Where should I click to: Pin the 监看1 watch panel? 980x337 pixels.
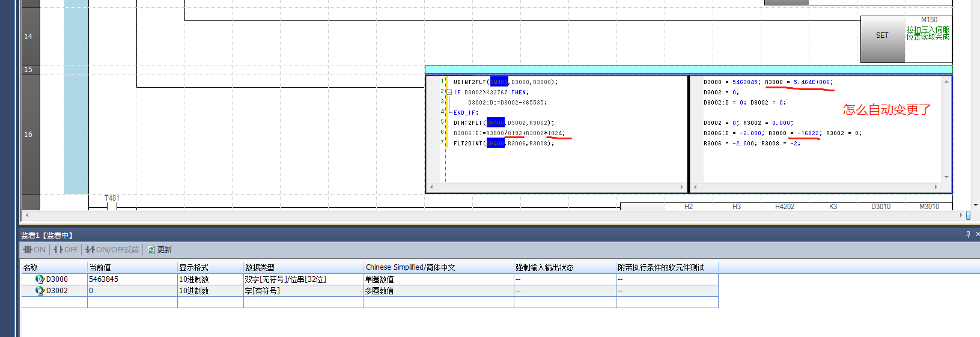coord(968,234)
